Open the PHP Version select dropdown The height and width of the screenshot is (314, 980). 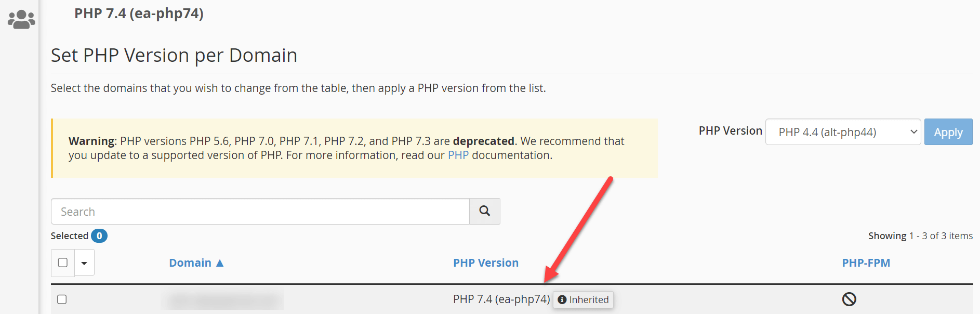click(x=843, y=132)
